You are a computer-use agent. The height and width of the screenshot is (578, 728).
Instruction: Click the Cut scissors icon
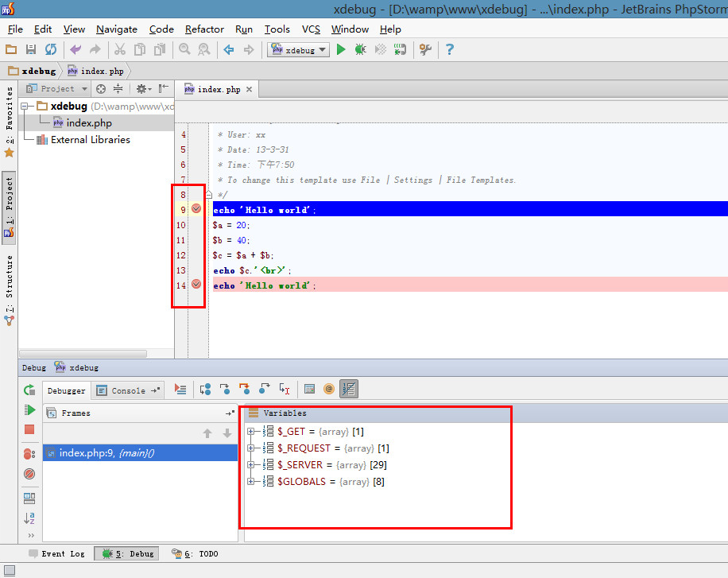[120, 49]
